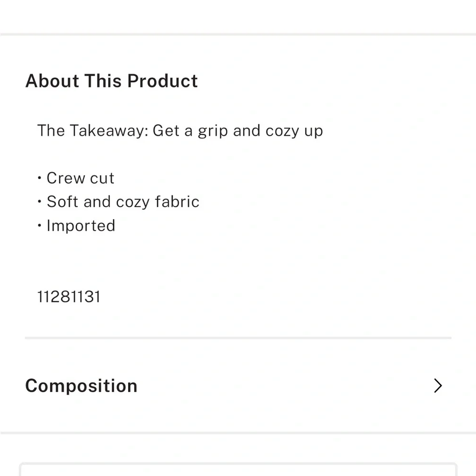The width and height of the screenshot is (476, 476).
Task: Click the word Takeaway in the description
Action: pyautogui.click(x=109, y=131)
